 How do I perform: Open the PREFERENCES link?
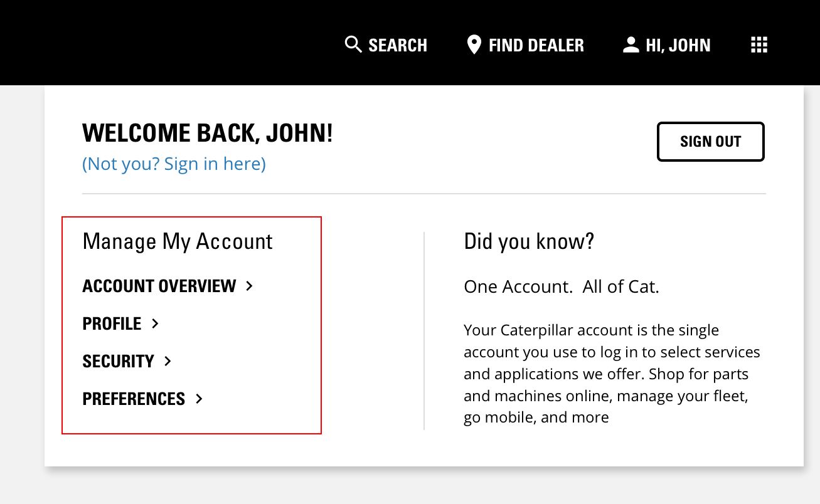coord(134,399)
